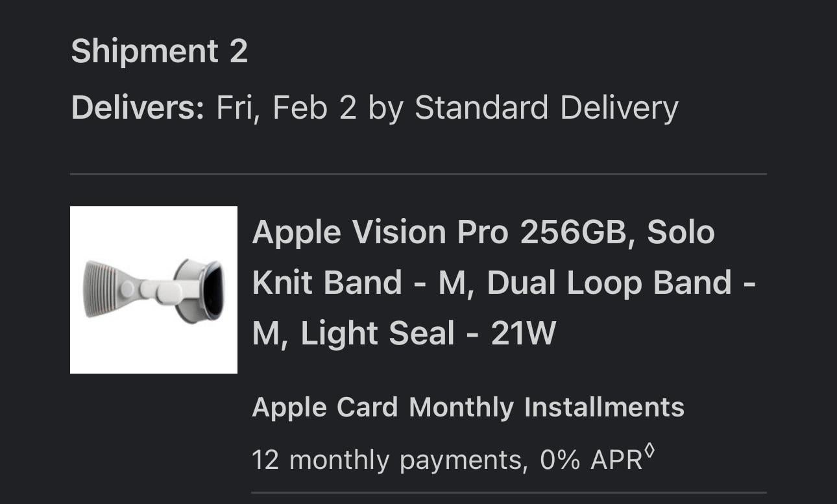Click the divider line below Delivers row

pyautogui.click(x=418, y=174)
